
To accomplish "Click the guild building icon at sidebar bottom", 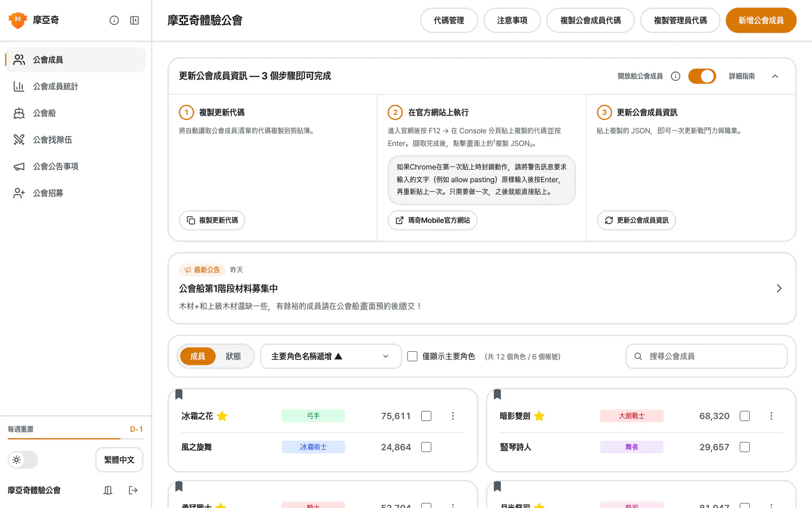I will [108, 490].
